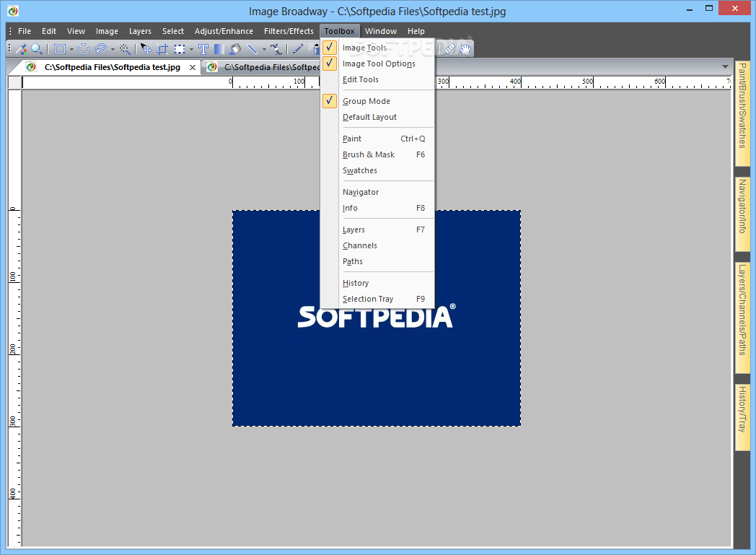Open the View menu

(x=76, y=31)
